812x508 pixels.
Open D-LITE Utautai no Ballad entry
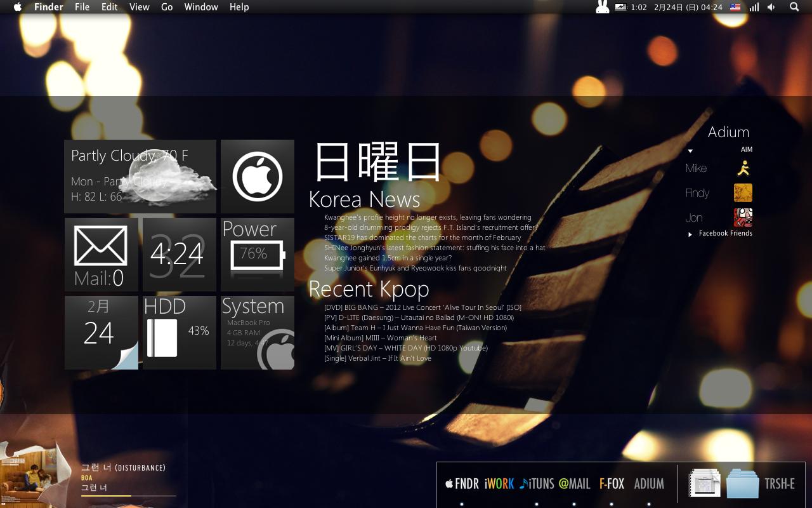[419, 317]
